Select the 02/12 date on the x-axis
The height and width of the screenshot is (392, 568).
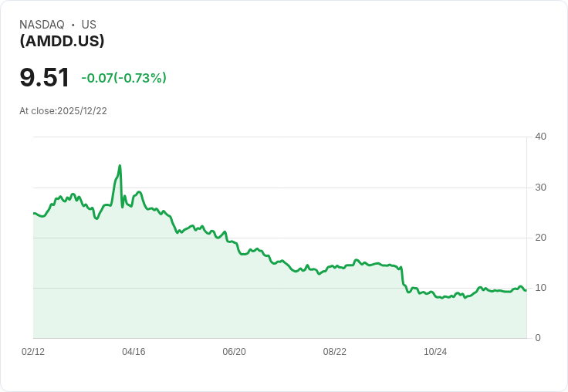[33, 352]
